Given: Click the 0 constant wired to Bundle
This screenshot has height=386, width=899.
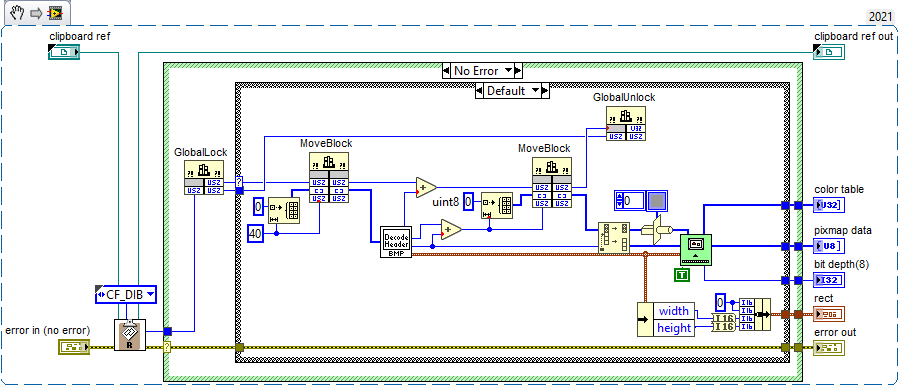Looking at the screenshot, I should [721, 302].
